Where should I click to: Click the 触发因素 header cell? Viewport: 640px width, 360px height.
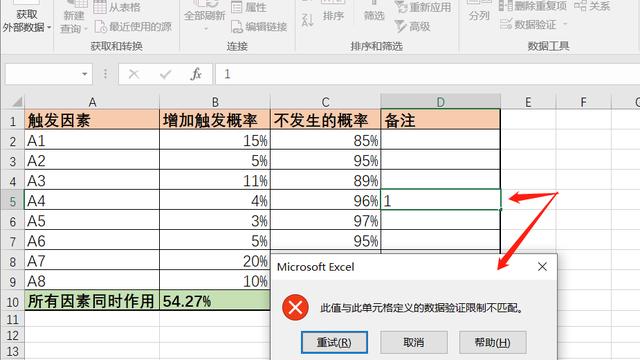pos(92,120)
